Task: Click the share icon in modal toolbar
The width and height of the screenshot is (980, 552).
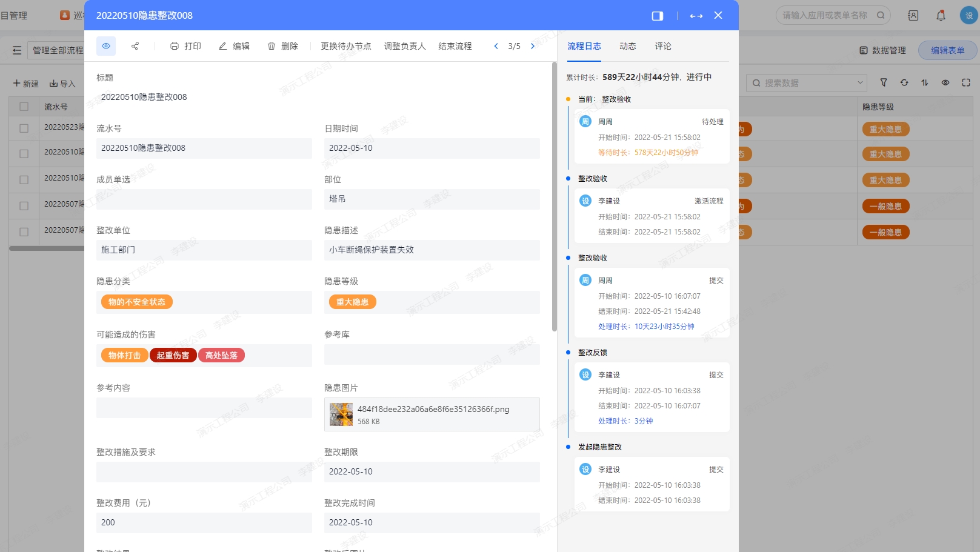Action: pos(135,46)
